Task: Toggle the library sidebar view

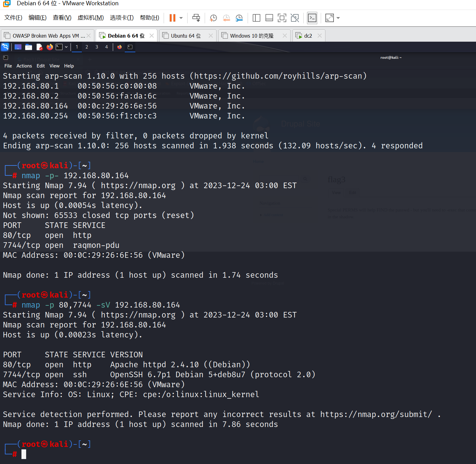Action: (x=256, y=18)
